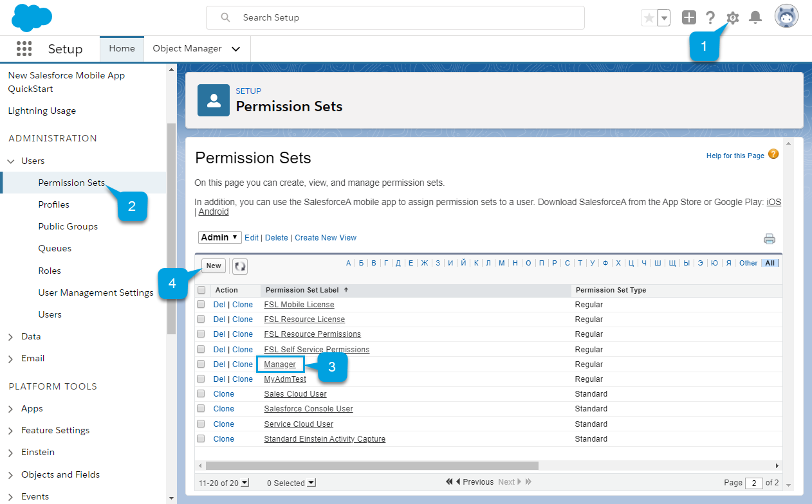The image size is (812, 504).
Task: Click the printable view printer icon
Action: [769, 239]
